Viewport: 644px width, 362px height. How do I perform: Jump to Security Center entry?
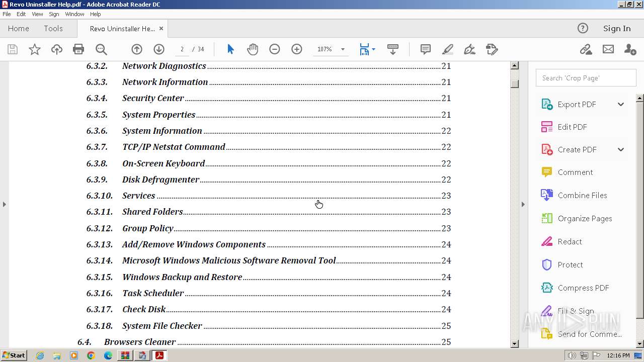coord(268,98)
